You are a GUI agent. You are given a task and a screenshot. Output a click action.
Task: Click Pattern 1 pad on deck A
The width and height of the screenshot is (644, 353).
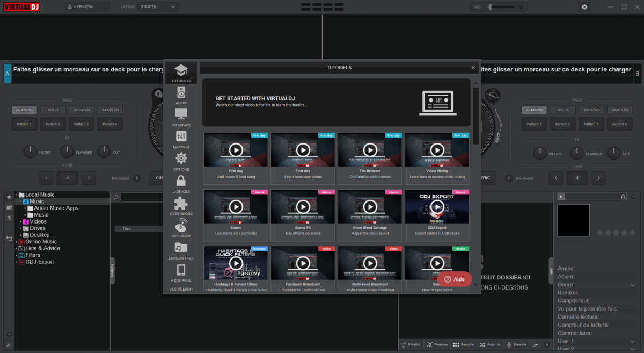click(x=25, y=124)
